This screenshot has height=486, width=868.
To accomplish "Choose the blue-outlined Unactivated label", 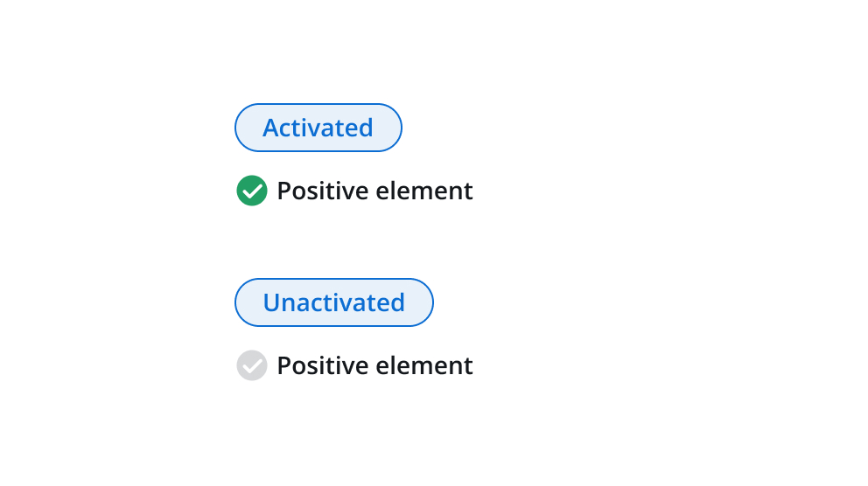I will pos(333,302).
